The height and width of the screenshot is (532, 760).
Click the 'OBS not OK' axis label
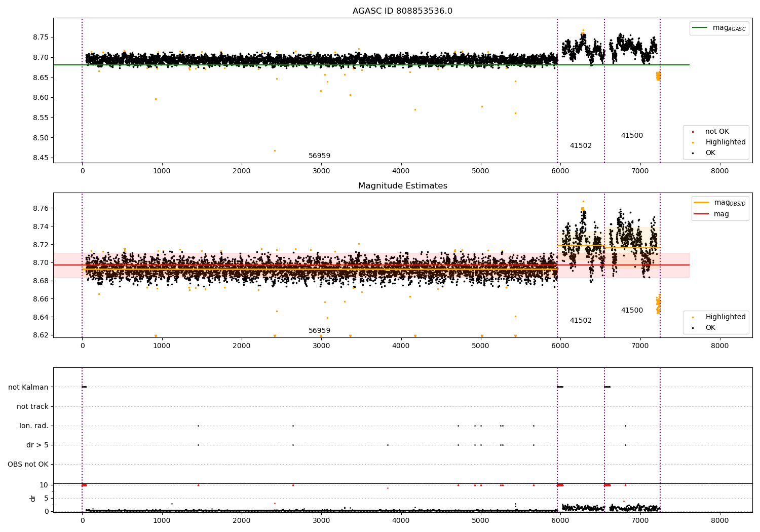pyautogui.click(x=28, y=465)
